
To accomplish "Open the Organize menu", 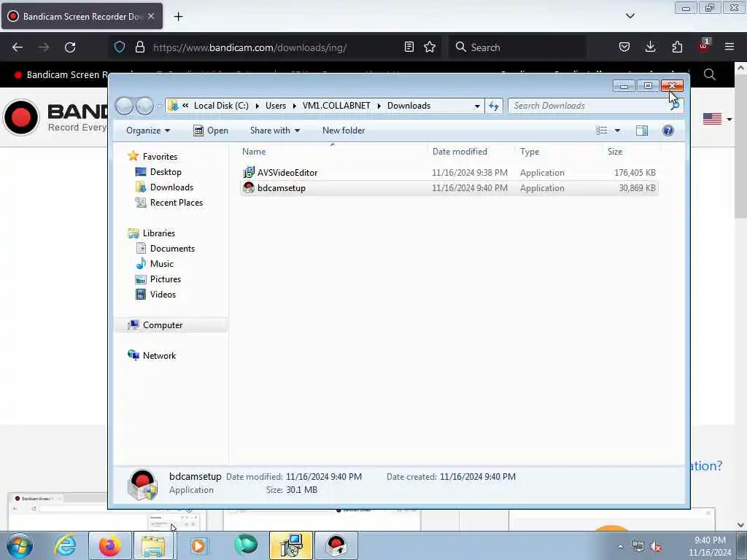I will 147,131.
